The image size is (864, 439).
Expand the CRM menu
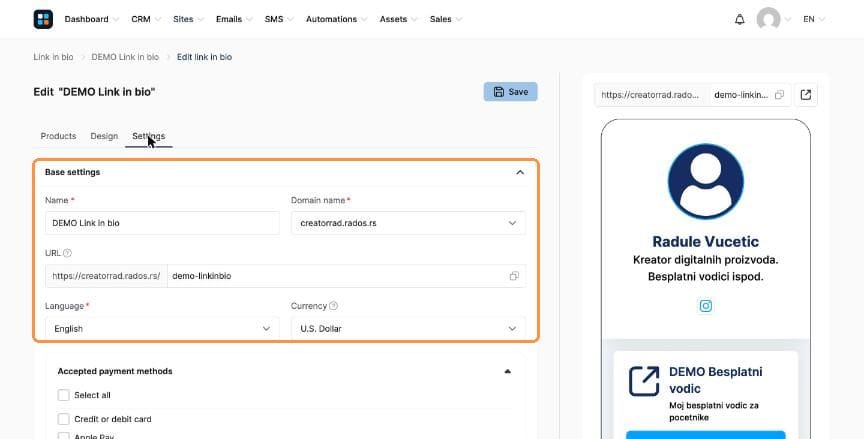146,19
